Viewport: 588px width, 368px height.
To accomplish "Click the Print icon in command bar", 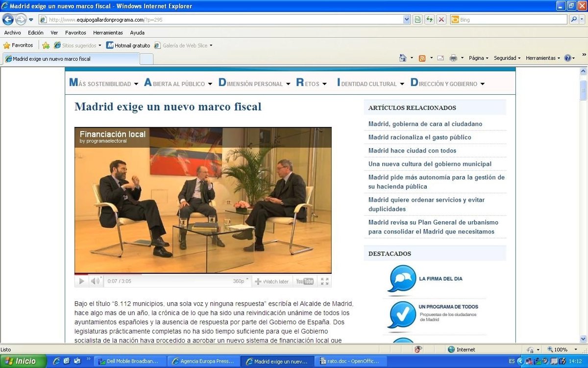I will (453, 58).
